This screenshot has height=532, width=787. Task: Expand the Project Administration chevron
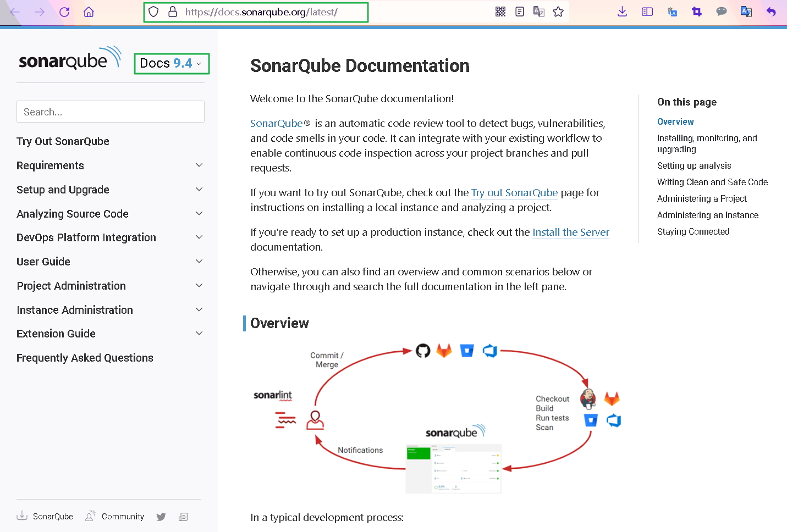tap(199, 285)
